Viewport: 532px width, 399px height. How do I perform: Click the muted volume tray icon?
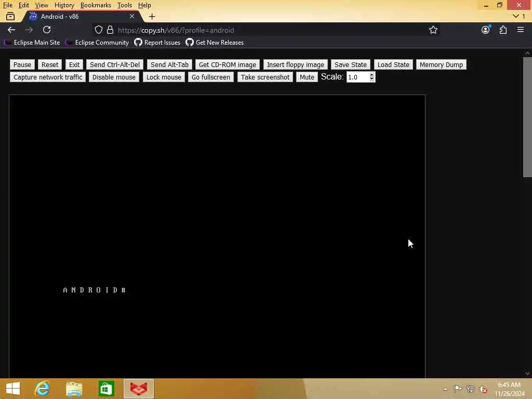pos(483,389)
